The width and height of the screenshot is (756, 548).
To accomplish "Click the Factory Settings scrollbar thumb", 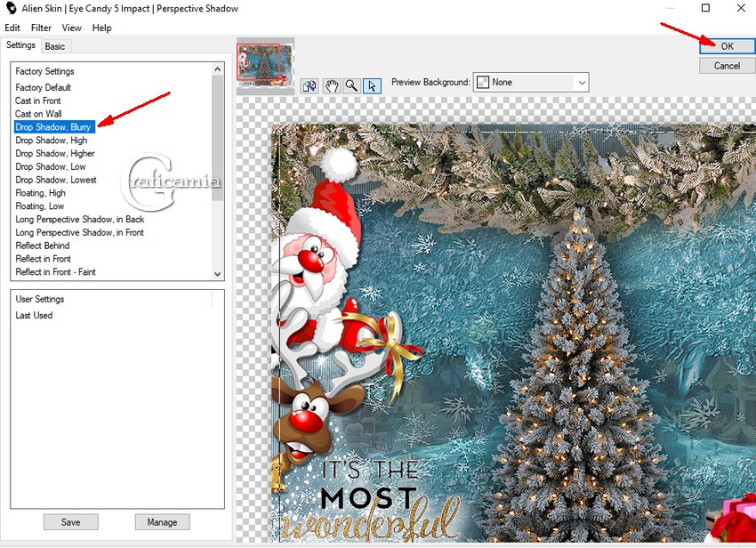I will 217,138.
